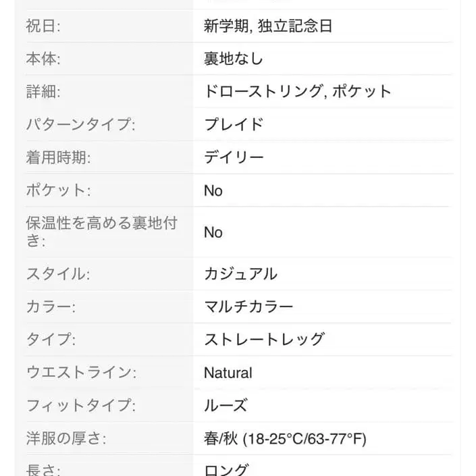Click the 祝日 label
The height and width of the screenshot is (476, 476).
tap(43, 26)
